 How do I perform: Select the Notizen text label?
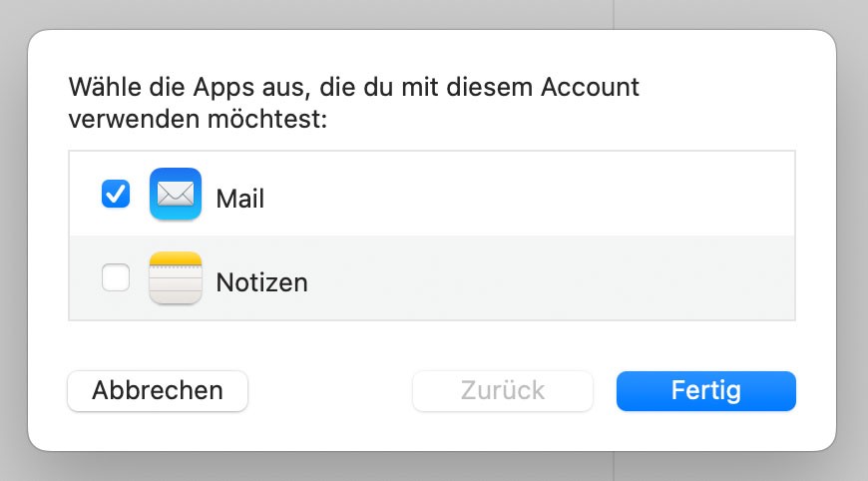click(261, 282)
